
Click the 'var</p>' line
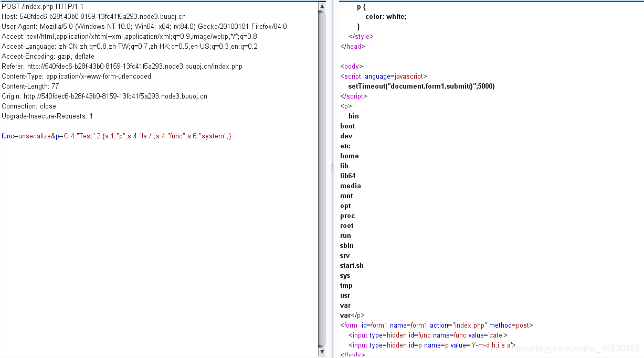click(352, 315)
